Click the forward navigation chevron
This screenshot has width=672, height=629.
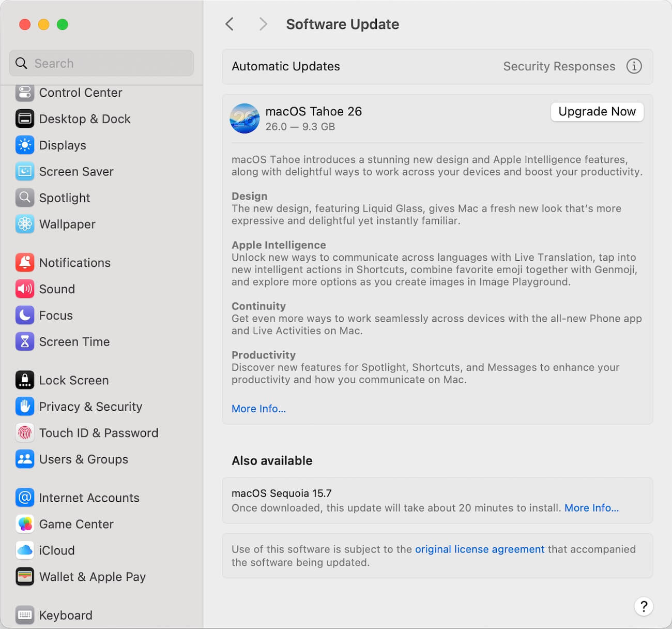pyautogui.click(x=263, y=24)
